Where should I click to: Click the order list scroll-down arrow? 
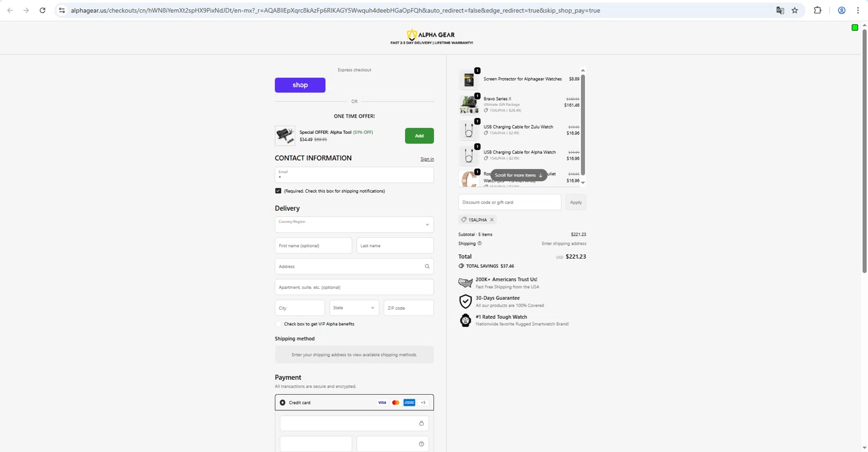click(583, 182)
